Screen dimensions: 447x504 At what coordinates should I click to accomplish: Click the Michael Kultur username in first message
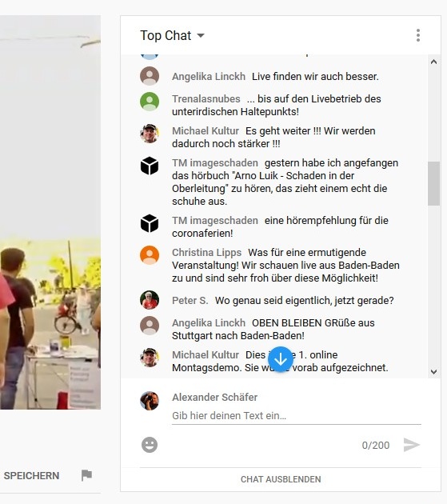(206, 131)
